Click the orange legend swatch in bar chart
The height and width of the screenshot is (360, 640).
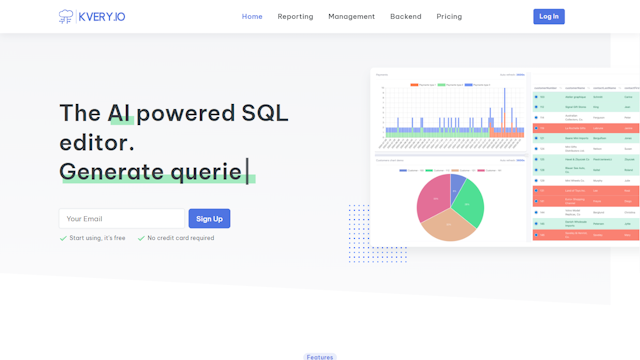[414, 85]
